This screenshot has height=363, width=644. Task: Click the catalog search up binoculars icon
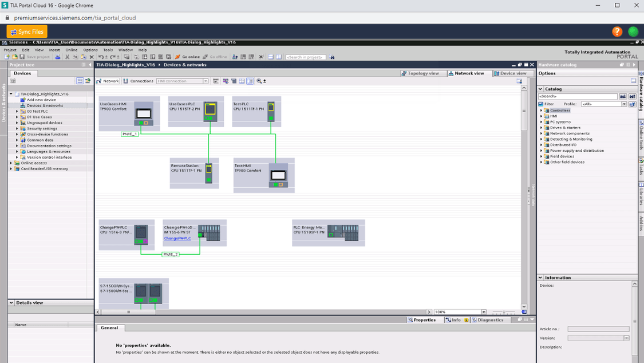(x=632, y=97)
